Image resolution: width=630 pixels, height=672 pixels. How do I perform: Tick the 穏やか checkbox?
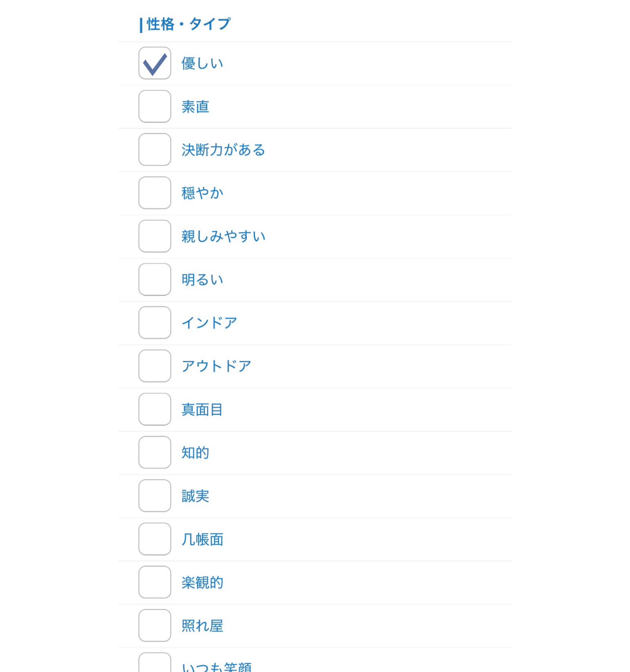155,193
